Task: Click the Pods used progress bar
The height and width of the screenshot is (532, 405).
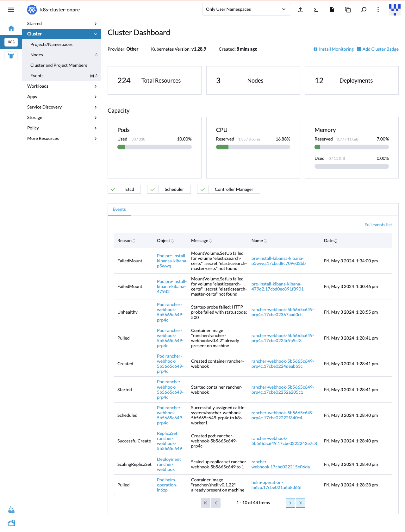Action: coord(154,147)
